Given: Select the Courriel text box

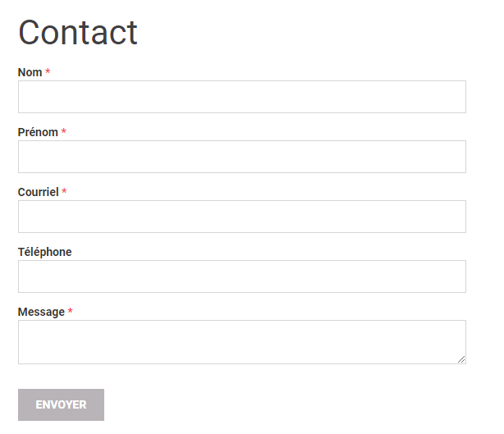Looking at the screenshot, I should 241,217.
